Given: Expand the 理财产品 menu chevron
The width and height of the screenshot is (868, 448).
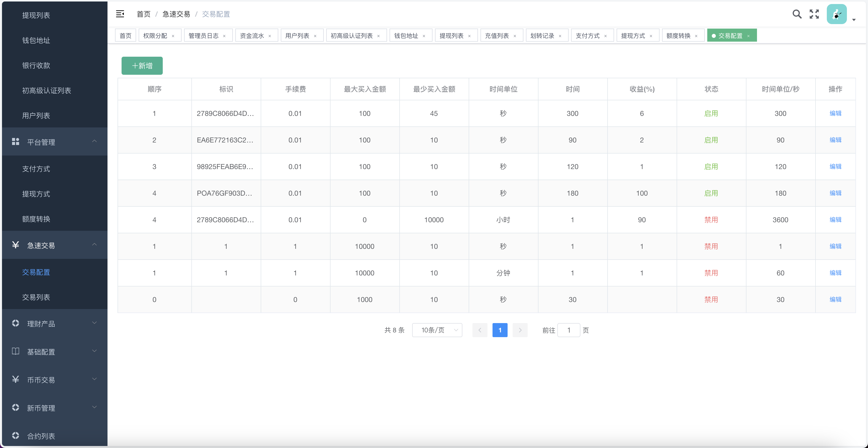Looking at the screenshot, I should (x=94, y=324).
